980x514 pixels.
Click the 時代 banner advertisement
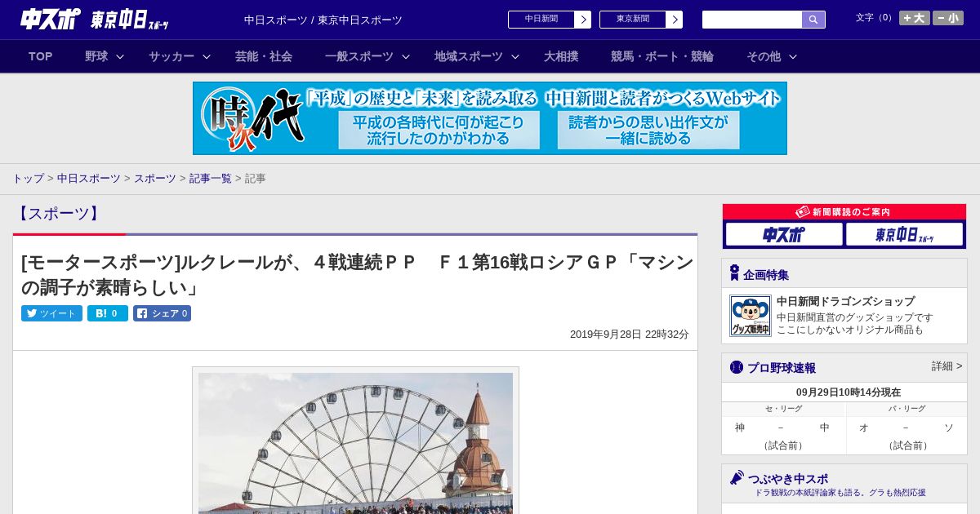coord(490,118)
